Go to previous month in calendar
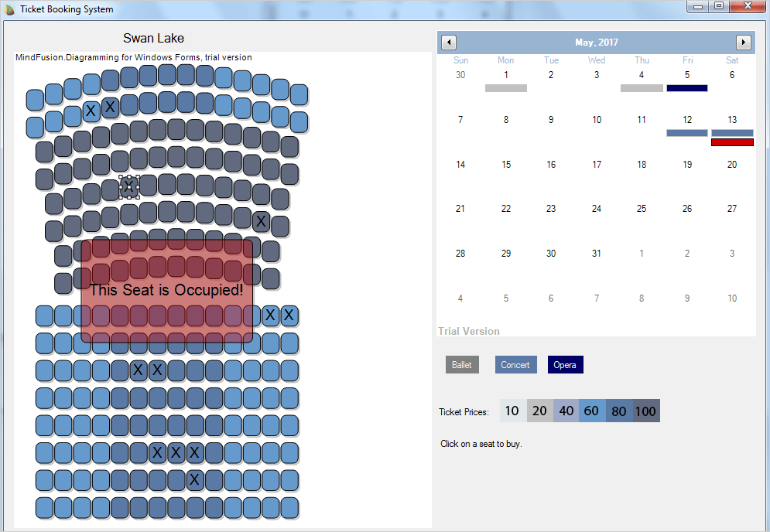The width and height of the screenshot is (770, 532). pos(449,43)
